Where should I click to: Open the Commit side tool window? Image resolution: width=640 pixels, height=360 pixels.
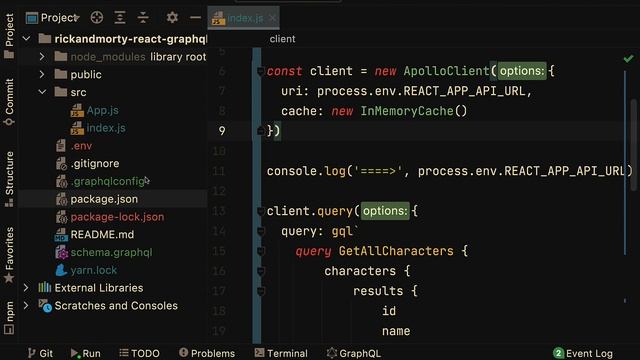pyautogui.click(x=9, y=102)
